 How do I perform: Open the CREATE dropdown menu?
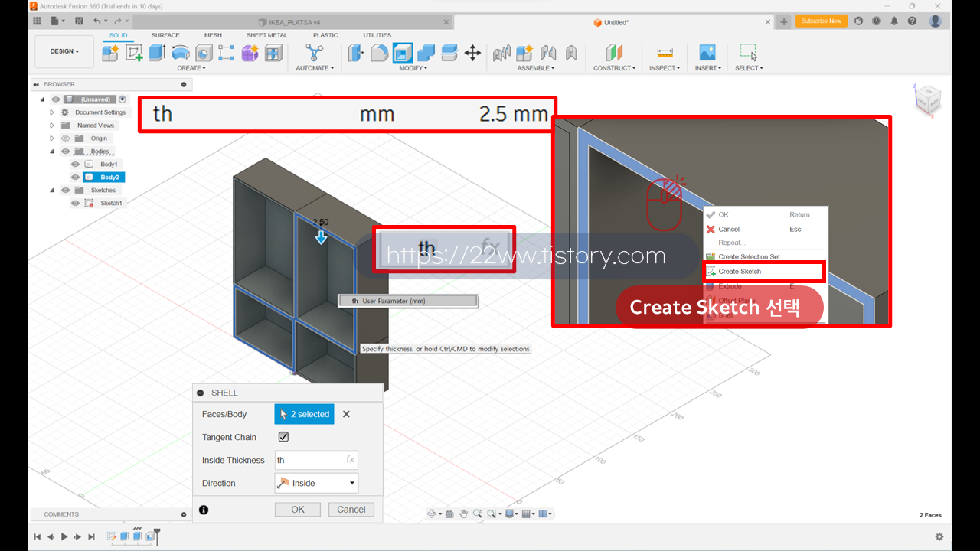click(191, 68)
